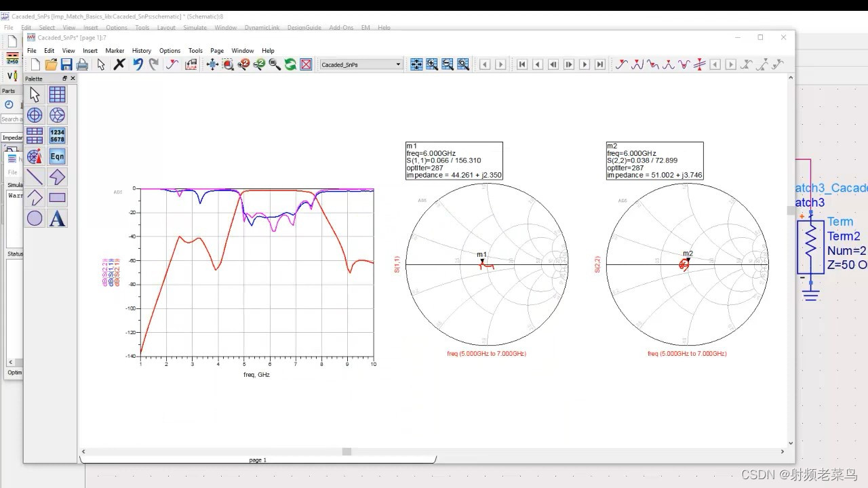
Task: Select the 'page 1' tab
Action: click(x=258, y=460)
